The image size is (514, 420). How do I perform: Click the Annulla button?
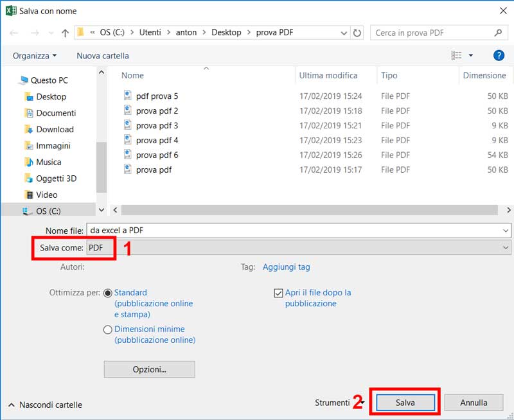pyautogui.click(x=474, y=403)
